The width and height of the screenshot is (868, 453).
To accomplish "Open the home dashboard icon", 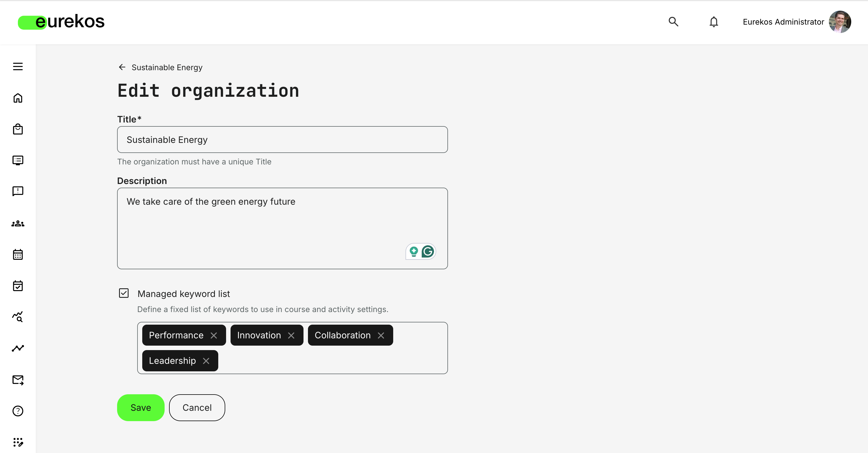I will pyautogui.click(x=18, y=98).
